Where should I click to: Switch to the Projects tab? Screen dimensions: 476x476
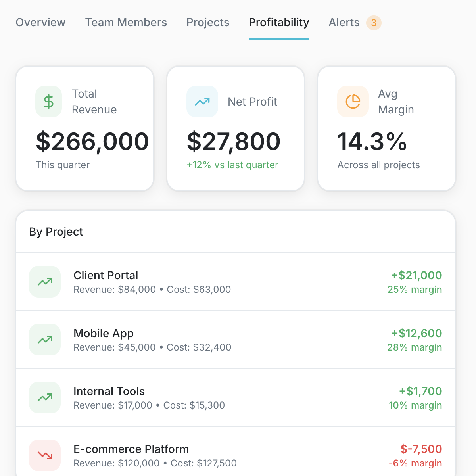[207, 23]
